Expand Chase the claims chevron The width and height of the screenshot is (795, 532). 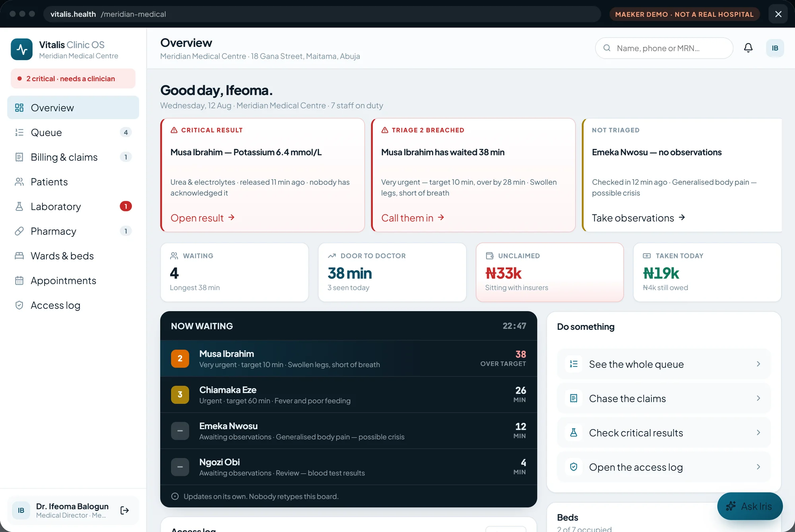coord(758,398)
